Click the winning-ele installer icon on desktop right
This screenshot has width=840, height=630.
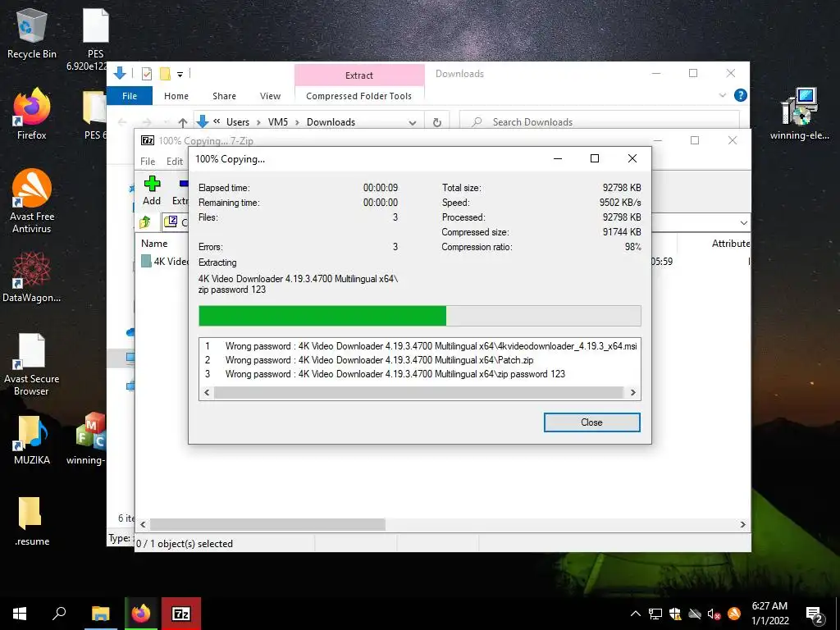[x=799, y=115]
